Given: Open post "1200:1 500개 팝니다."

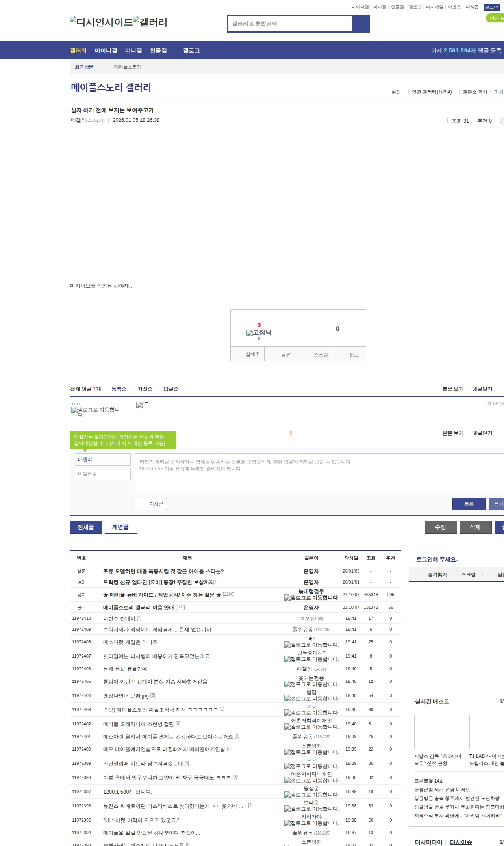Looking at the screenshot, I should (x=128, y=792).
